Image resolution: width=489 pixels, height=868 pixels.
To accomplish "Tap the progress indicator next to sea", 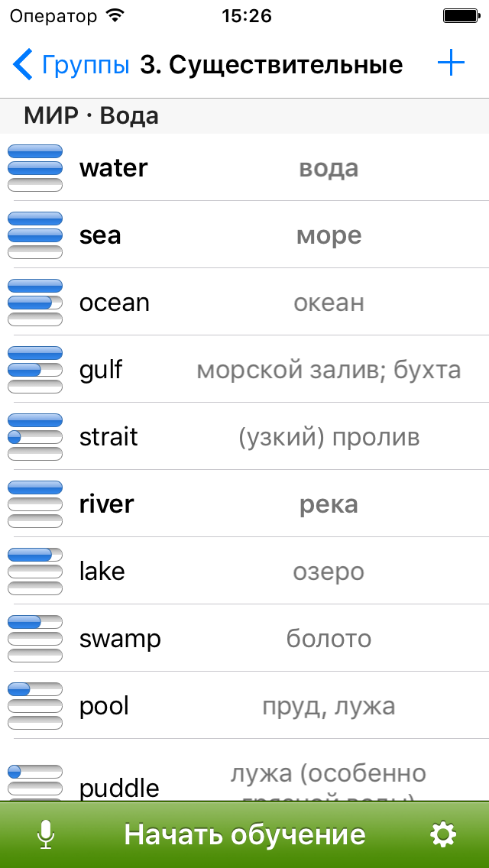I will (x=34, y=235).
